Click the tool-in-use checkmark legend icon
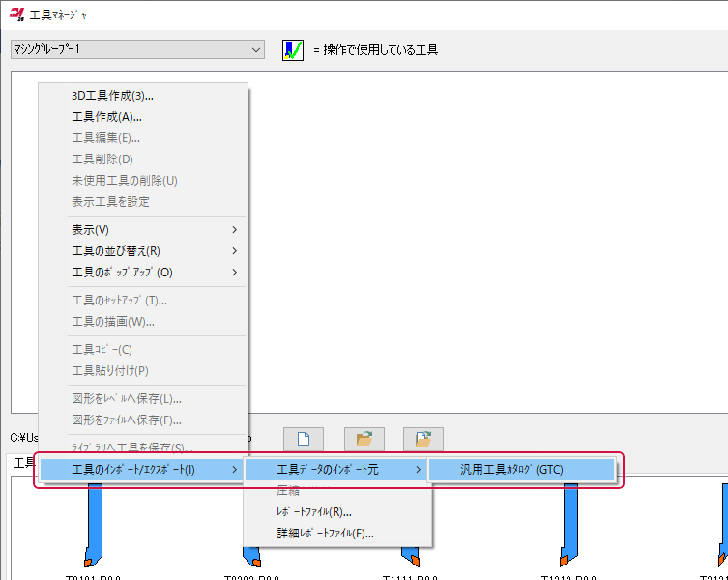The image size is (728, 580). tap(292, 49)
